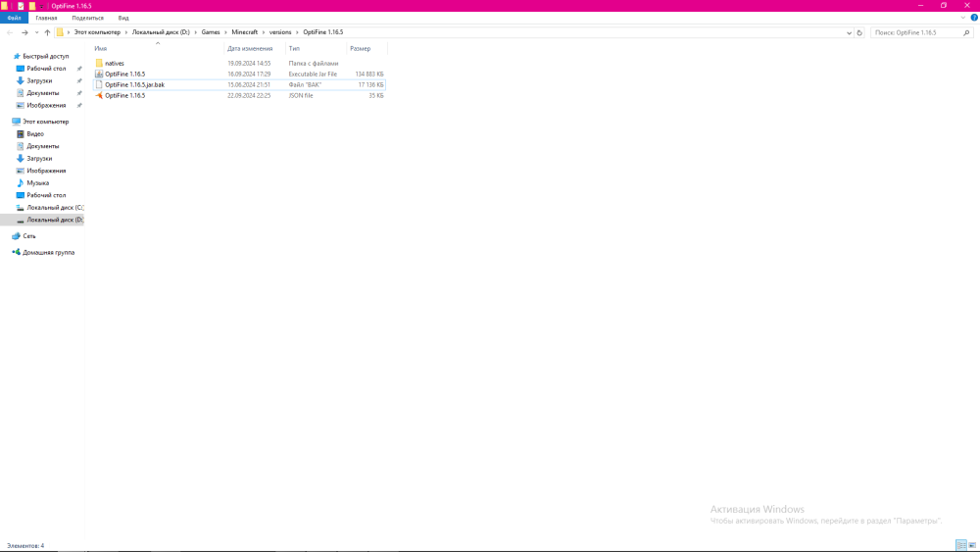980x552 pixels.
Task: Click the Executable Jar File type cell
Action: point(313,74)
